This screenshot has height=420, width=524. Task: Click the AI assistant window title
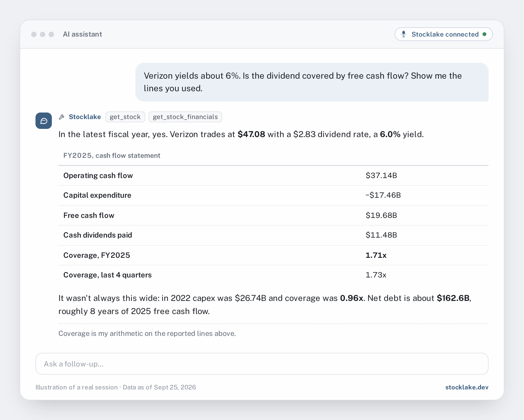click(x=82, y=34)
